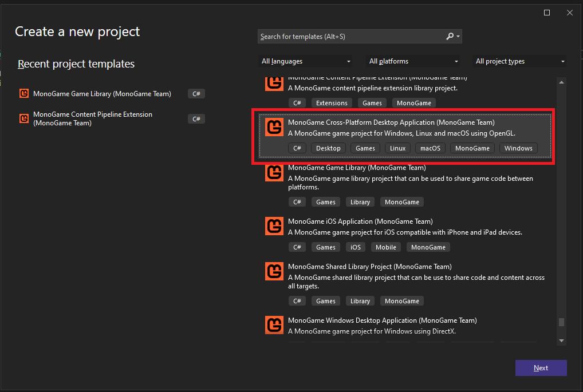Click the Next button
583x392 pixels.
point(541,368)
